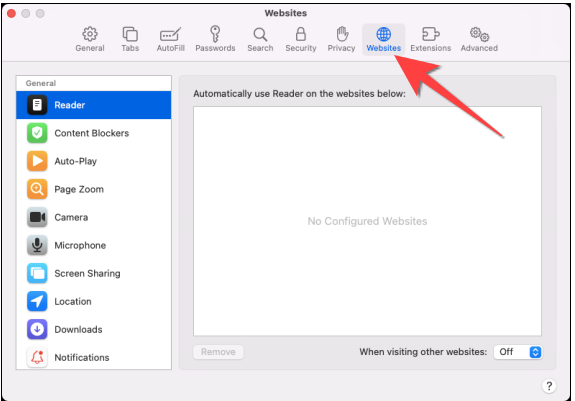Click the Content Blockers shield icon
Screen dimensions: 575x401
(x=37, y=133)
